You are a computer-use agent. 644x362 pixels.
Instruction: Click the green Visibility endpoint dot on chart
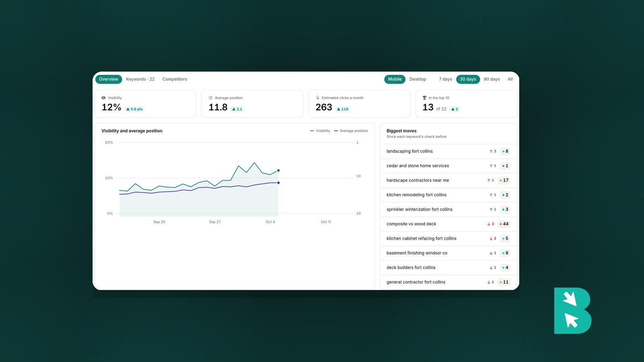tap(278, 171)
